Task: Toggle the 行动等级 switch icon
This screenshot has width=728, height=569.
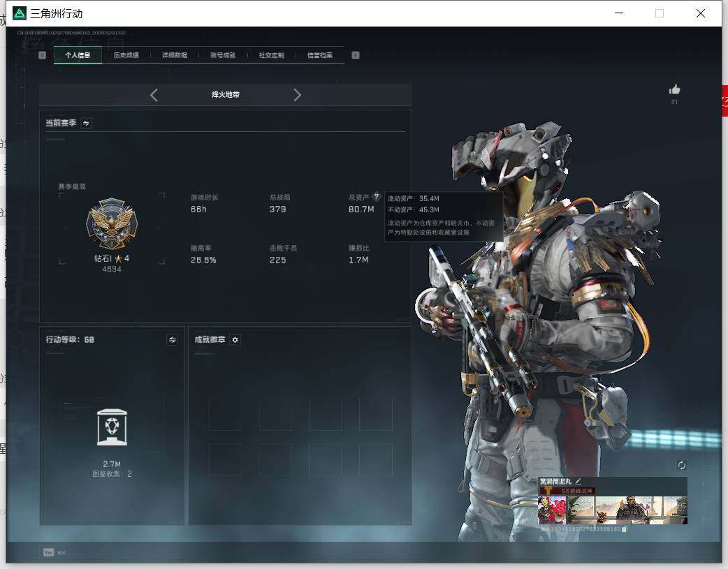Action: [x=173, y=340]
